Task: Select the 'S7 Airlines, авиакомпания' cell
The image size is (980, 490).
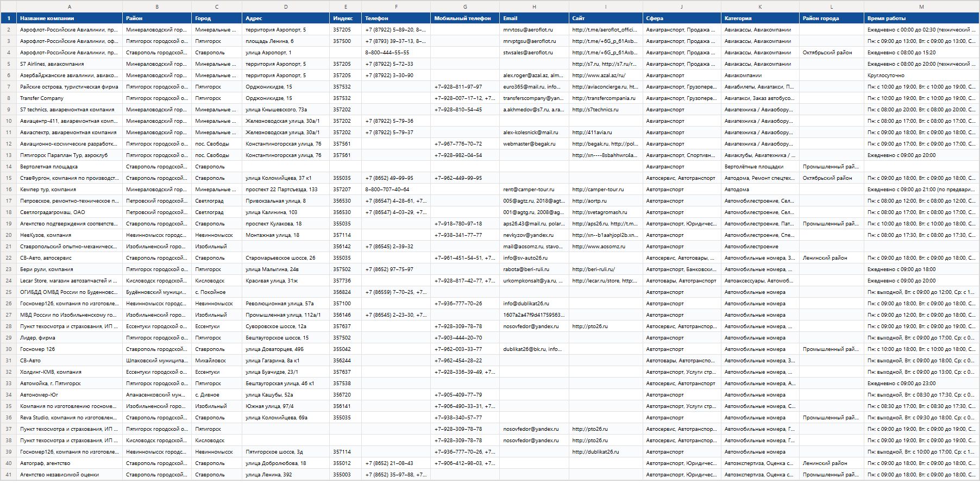Action: click(x=70, y=64)
